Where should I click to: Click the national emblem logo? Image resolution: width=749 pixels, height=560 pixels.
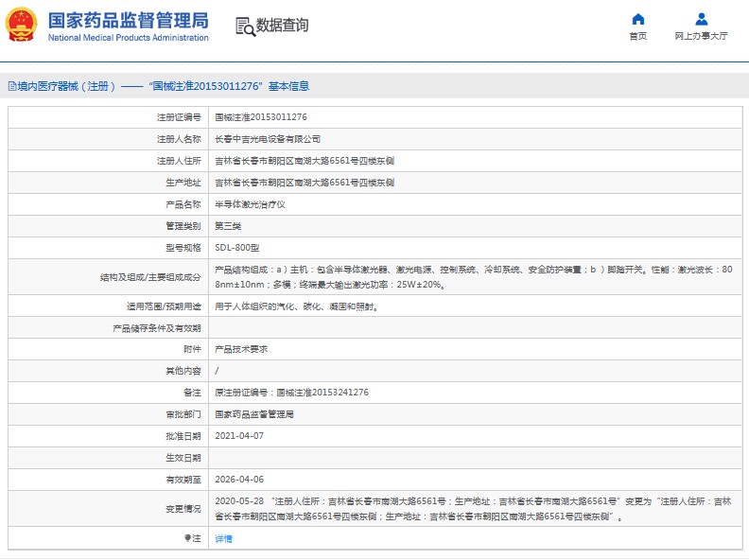click(x=21, y=25)
